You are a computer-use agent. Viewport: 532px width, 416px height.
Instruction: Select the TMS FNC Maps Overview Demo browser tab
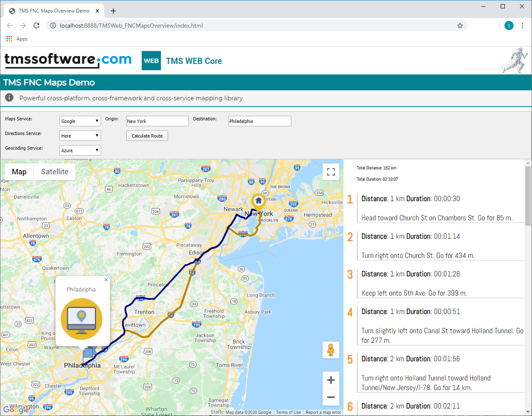point(54,11)
